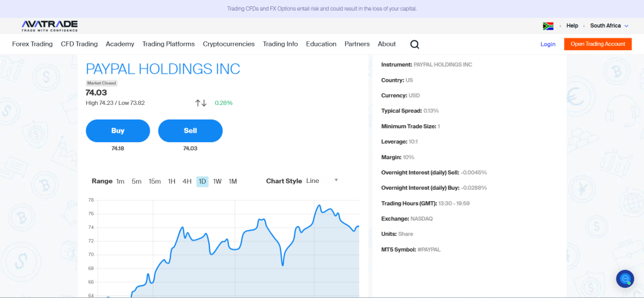Set chart range to 4H
Image resolution: width=644 pixels, height=298 pixels.
tap(187, 181)
